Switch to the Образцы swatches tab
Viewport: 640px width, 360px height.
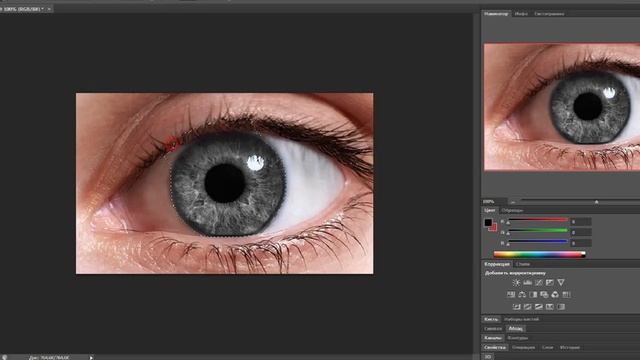pos(512,211)
